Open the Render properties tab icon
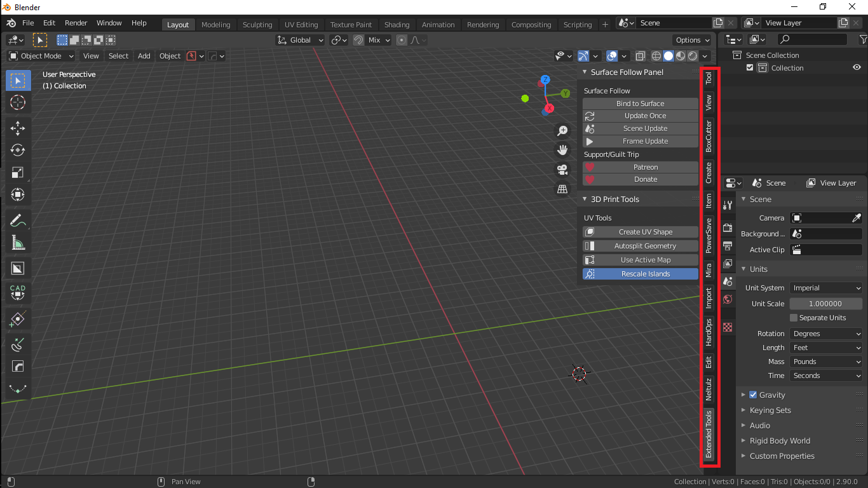 (728, 227)
